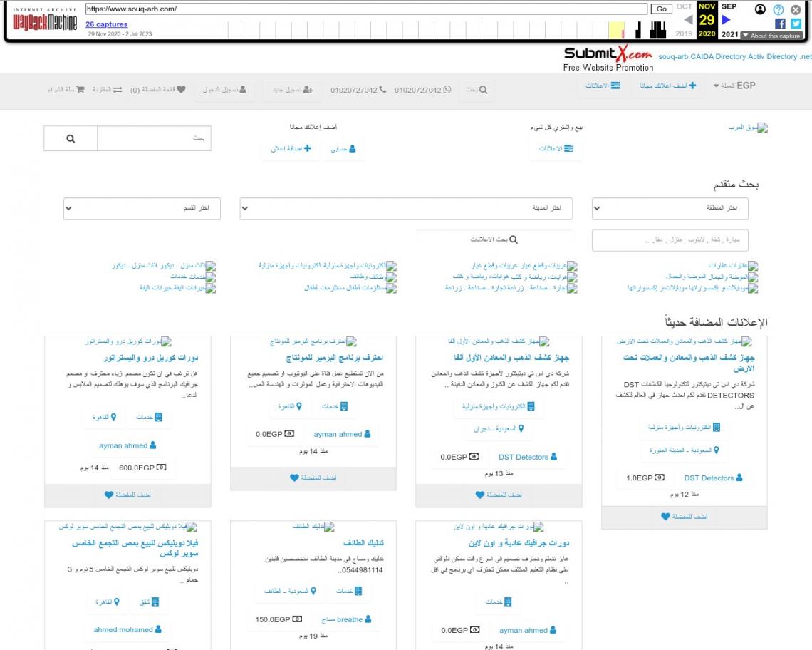This screenshot has width=812, height=650.
Task: Jump to year 2021 in Wayback calendar
Action: [x=729, y=34]
